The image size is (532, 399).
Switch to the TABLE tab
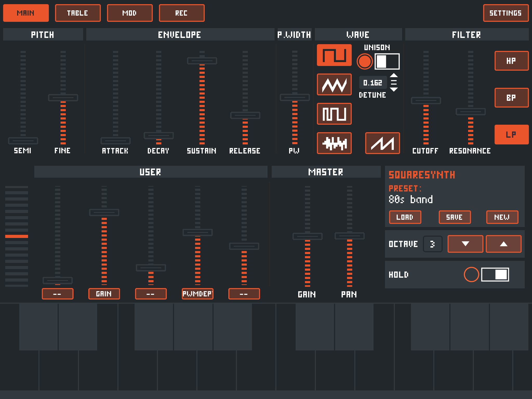click(x=78, y=13)
